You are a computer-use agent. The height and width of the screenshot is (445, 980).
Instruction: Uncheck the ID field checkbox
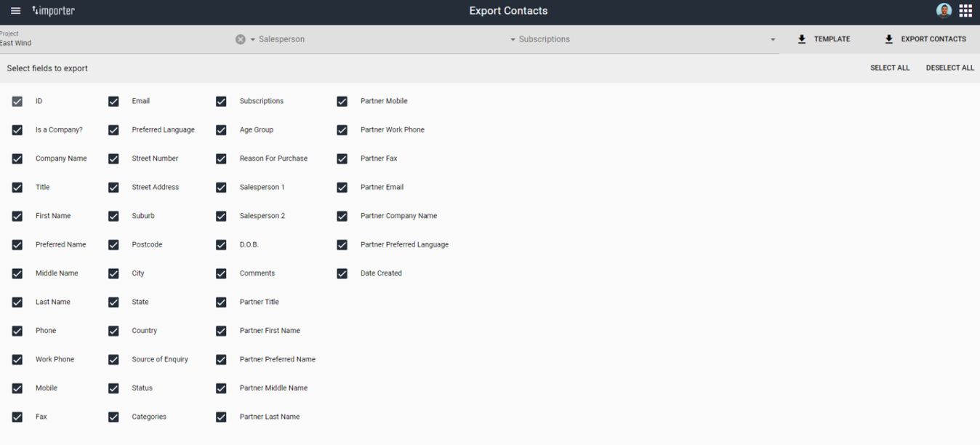pyautogui.click(x=17, y=101)
